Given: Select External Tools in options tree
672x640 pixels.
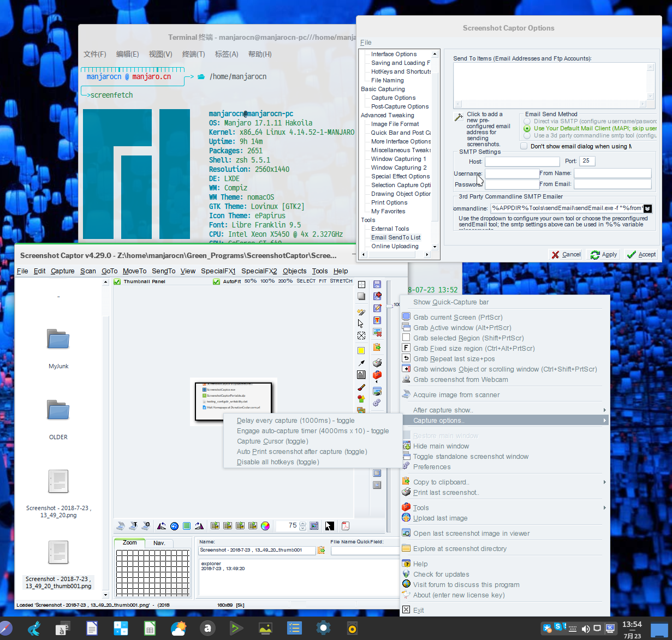Looking at the screenshot, I should (390, 229).
